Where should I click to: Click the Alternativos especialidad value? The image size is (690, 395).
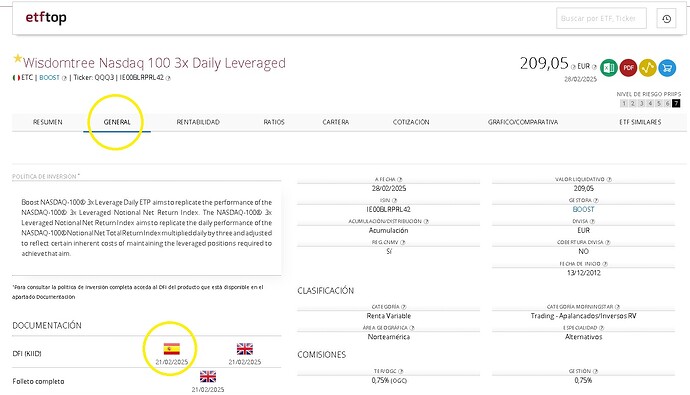click(584, 337)
